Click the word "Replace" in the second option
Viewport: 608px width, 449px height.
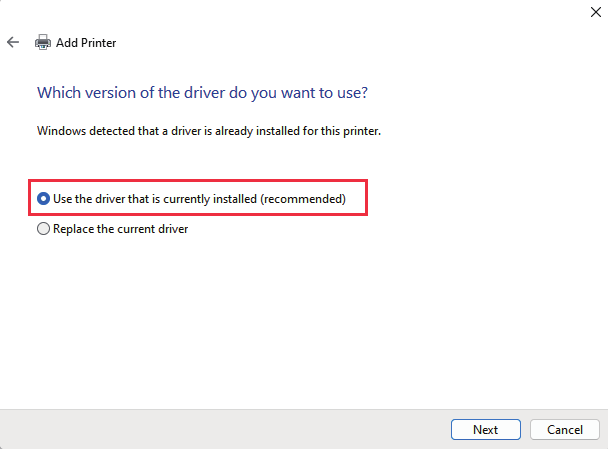coord(75,229)
